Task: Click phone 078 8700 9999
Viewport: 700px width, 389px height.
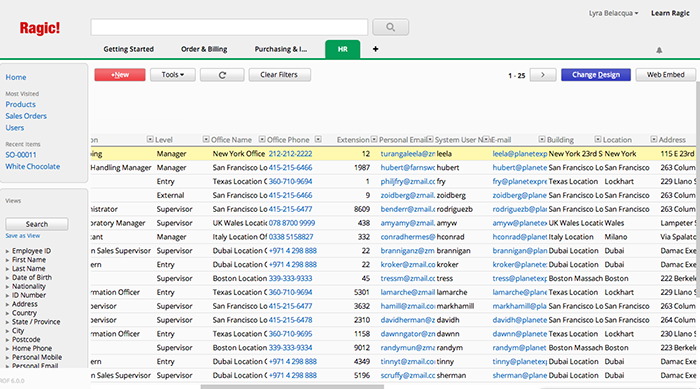Action: (x=292, y=223)
